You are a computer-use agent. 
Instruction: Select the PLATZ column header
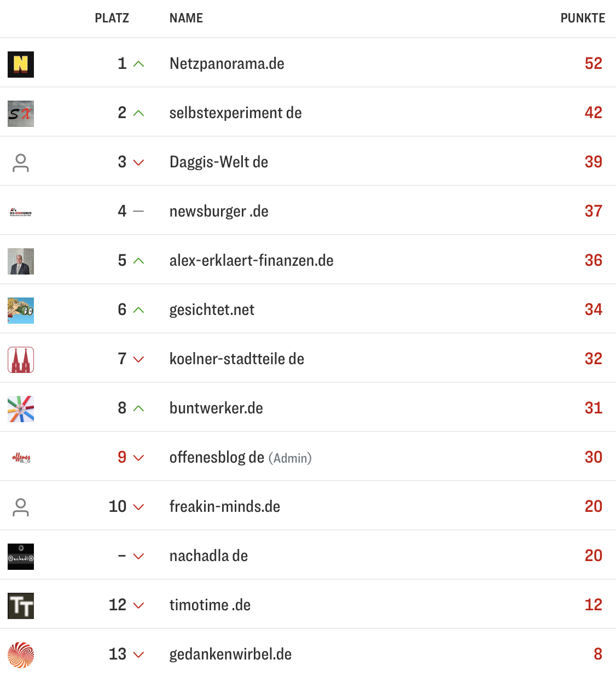pyautogui.click(x=112, y=18)
